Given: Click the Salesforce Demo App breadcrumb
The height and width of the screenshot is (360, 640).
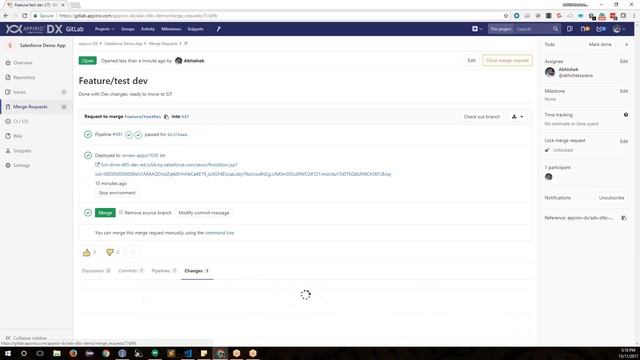Looking at the screenshot, I should pyautogui.click(x=123, y=44).
